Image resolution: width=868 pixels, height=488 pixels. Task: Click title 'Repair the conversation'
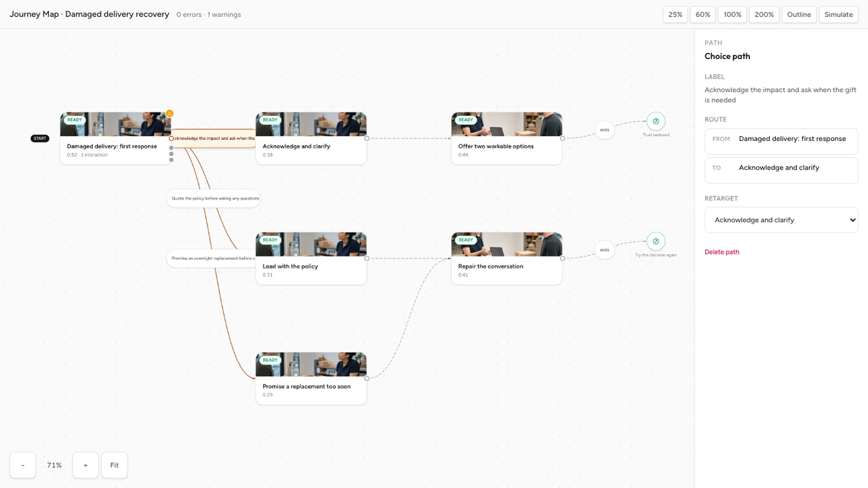pos(491,266)
